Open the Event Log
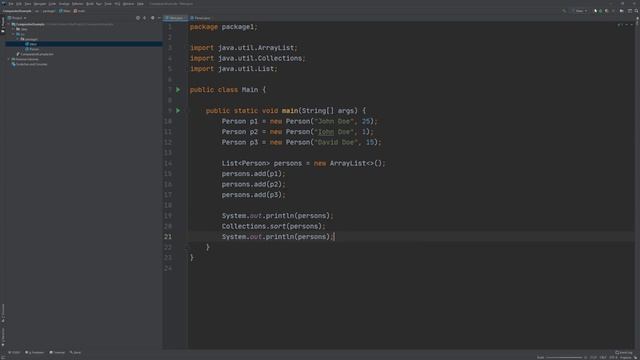This screenshot has width=640, height=360. point(624,352)
